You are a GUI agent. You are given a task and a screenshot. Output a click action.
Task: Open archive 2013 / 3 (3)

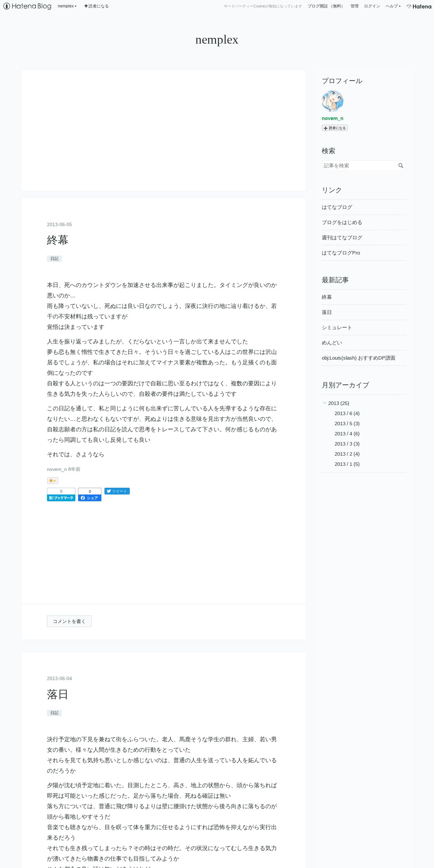[347, 444]
